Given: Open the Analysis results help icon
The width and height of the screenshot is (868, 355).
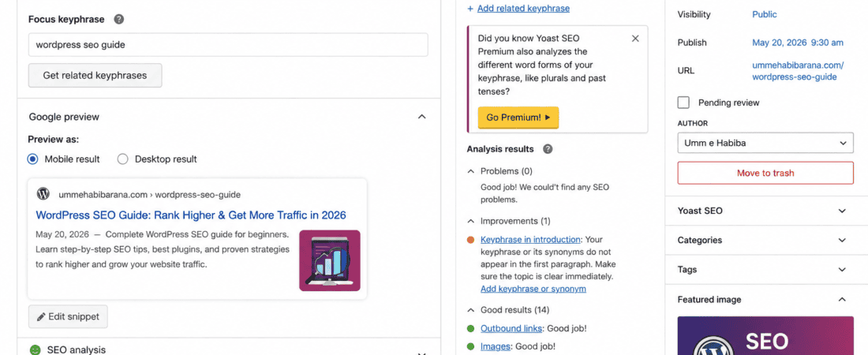Looking at the screenshot, I should click(548, 149).
